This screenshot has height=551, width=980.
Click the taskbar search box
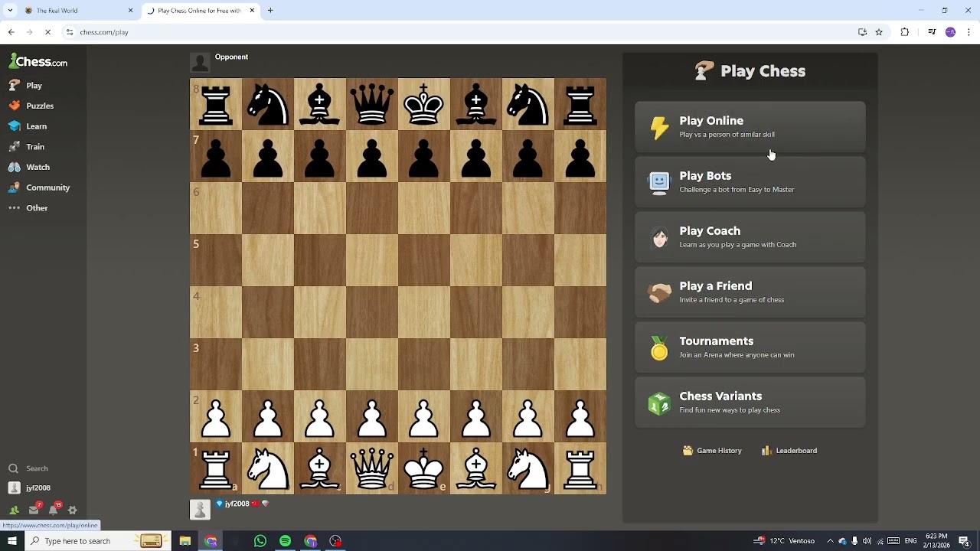(98, 541)
